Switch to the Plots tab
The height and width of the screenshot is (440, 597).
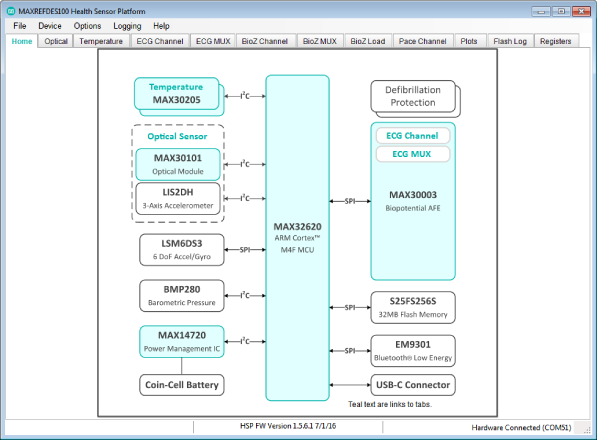tap(469, 41)
